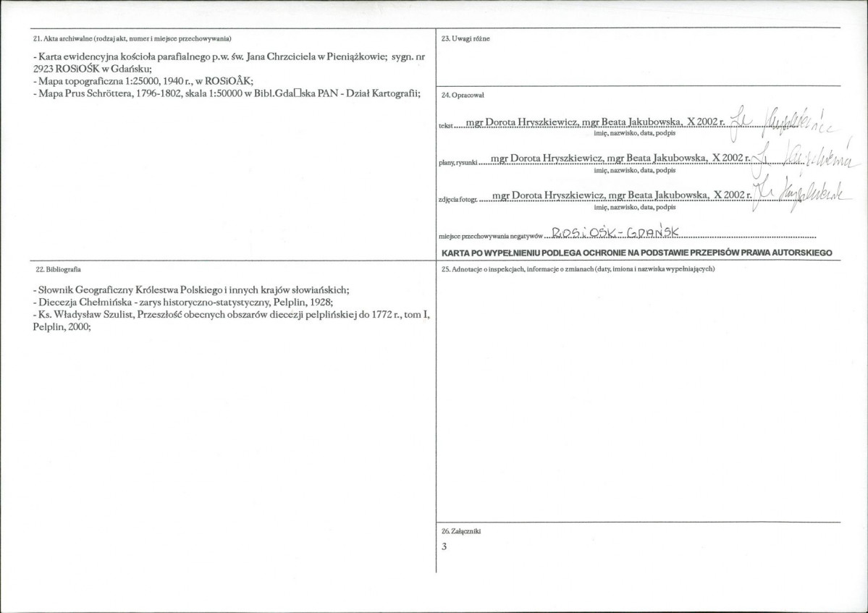Click the '22. Bibliografia' heading
The image size is (868, 613).
click(58, 269)
